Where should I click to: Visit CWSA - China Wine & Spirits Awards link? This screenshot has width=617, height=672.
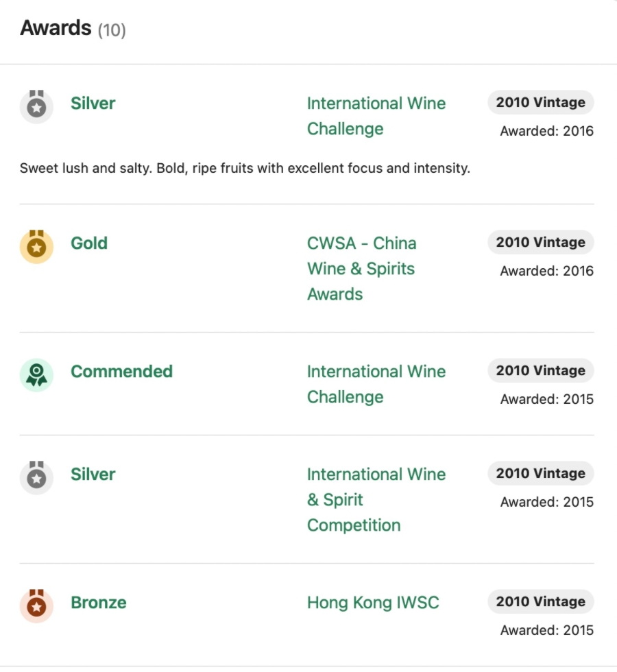pyautogui.click(x=361, y=269)
